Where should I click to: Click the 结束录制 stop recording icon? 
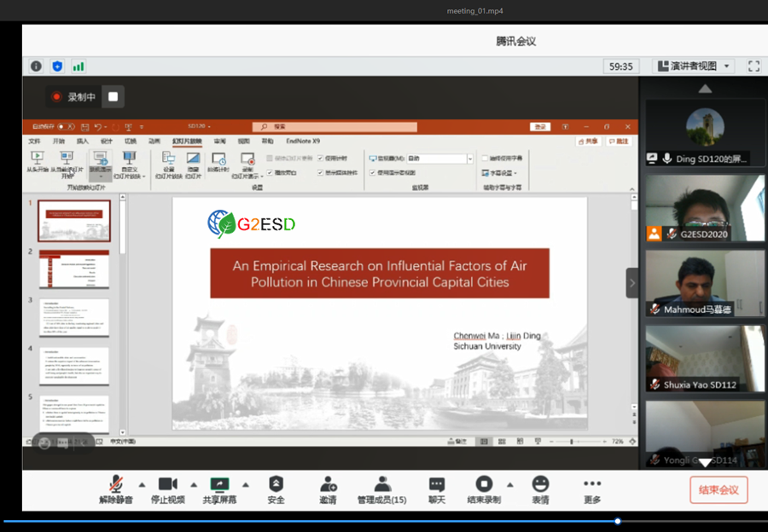tap(484, 483)
